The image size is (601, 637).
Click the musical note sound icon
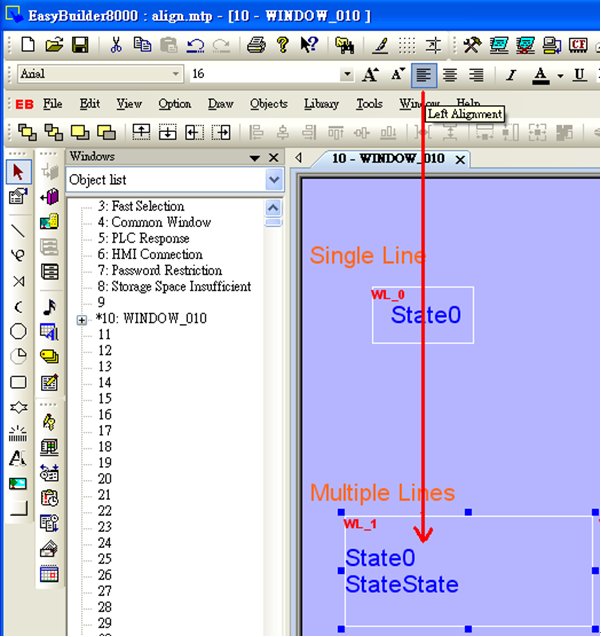50,308
